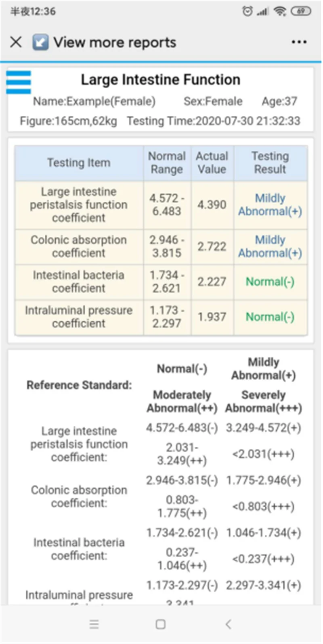The width and height of the screenshot is (323, 644).
Task: Tap Normal(-) result for Intestinal bacteria
Action: click(x=270, y=281)
